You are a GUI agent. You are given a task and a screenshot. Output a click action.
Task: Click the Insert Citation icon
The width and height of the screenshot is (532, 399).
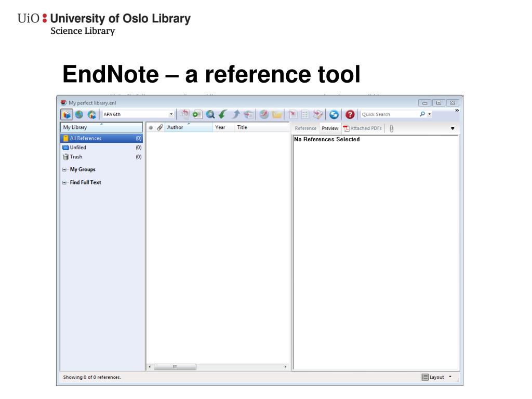pos(292,114)
